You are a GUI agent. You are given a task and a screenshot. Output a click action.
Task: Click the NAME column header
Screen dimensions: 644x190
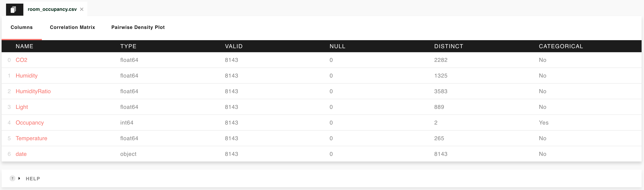point(24,46)
